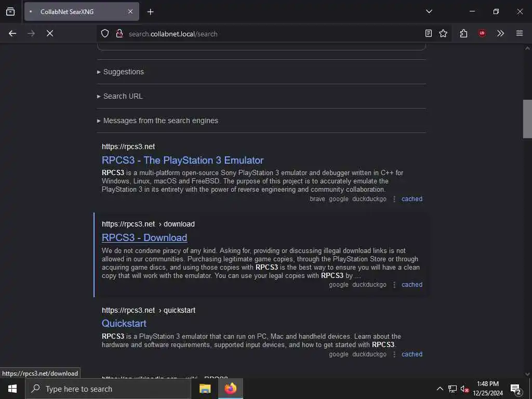The image size is (532, 399).
Task: Click duckduckgo label on Download result
Action: 369,285
